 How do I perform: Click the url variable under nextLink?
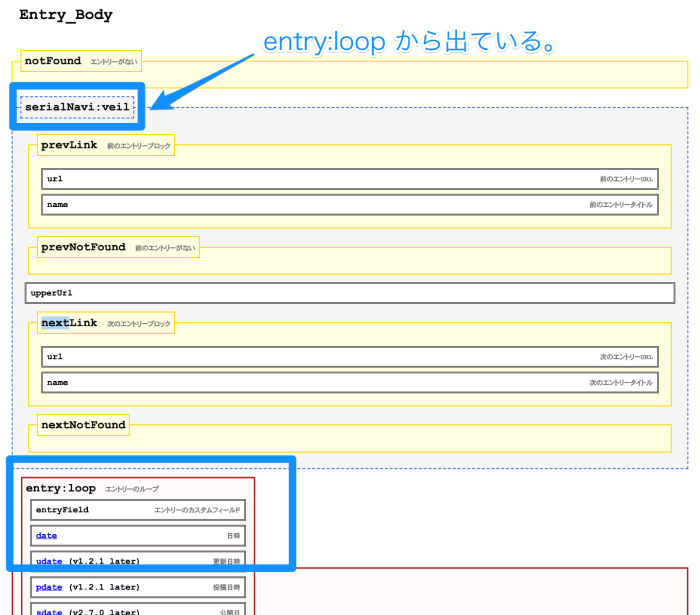(x=55, y=356)
